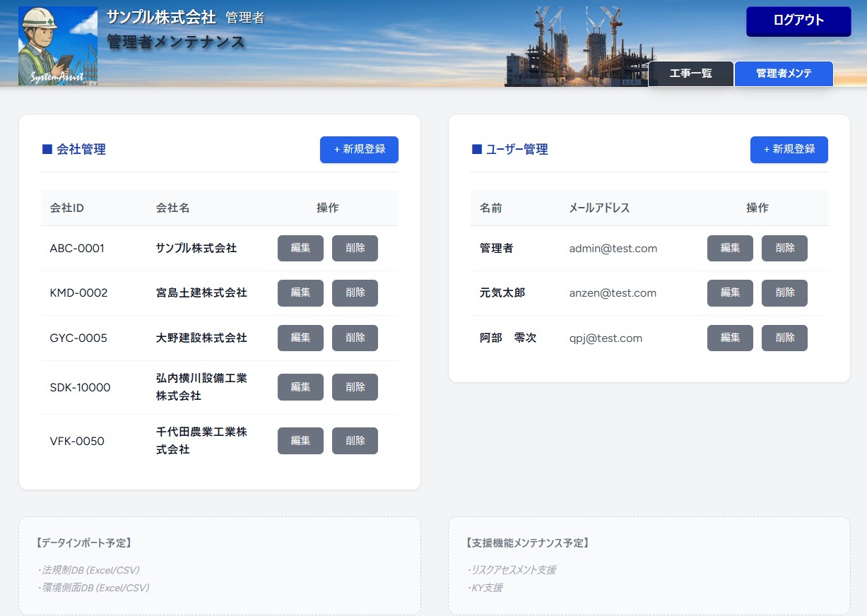Delete 弘内横川設備工業株式会社 entry
The height and width of the screenshot is (616, 867).
[x=355, y=387]
